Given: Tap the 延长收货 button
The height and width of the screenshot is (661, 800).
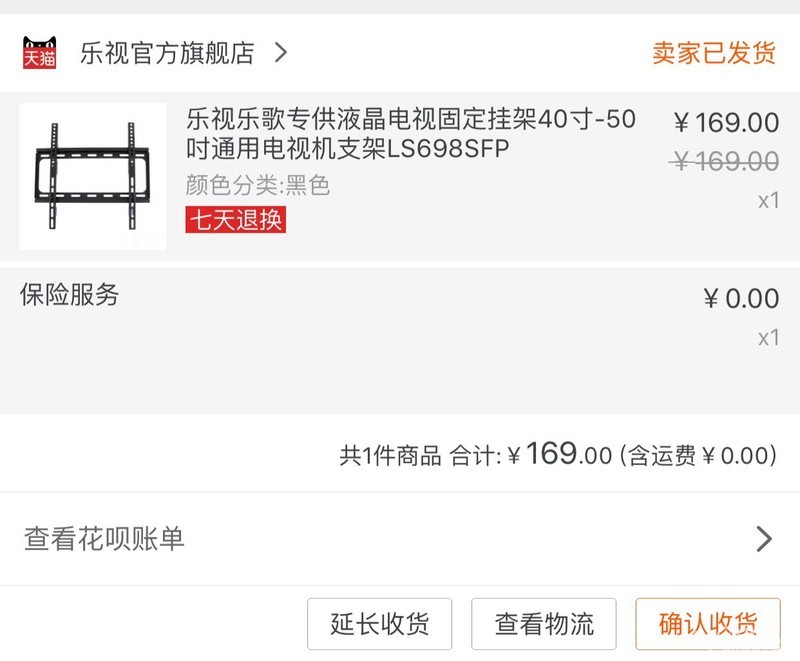Looking at the screenshot, I should [x=380, y=624].
